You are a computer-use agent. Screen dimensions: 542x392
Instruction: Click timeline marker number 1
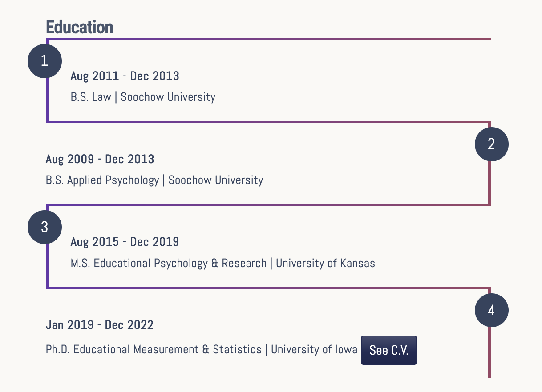tap(44, 61)
